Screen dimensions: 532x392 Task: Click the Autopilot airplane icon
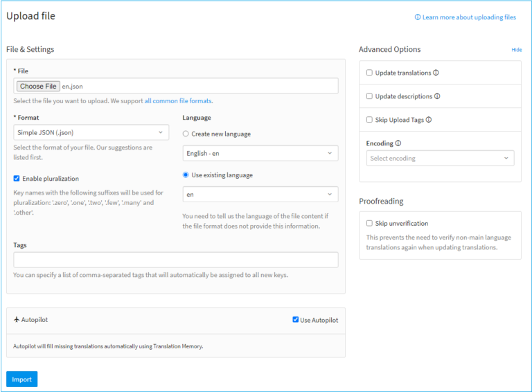pyautogui.click(x=17, y=320)
